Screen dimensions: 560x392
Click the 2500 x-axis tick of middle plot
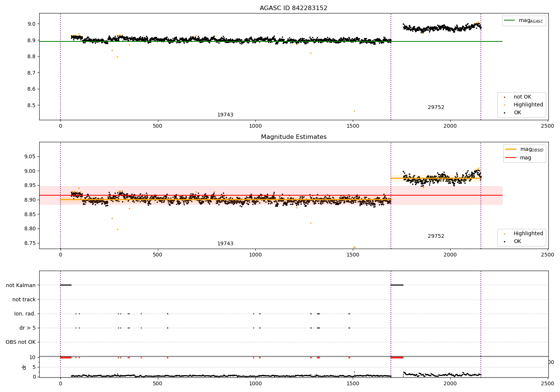coord(548,255)
